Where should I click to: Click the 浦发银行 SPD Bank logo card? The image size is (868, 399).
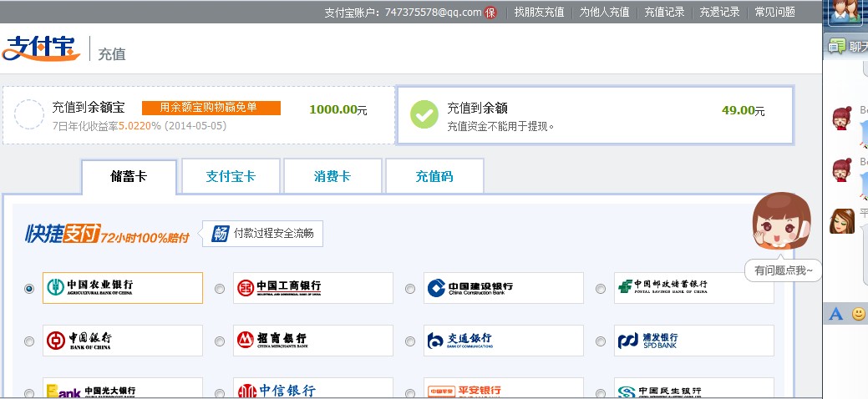tap(694, 341)
